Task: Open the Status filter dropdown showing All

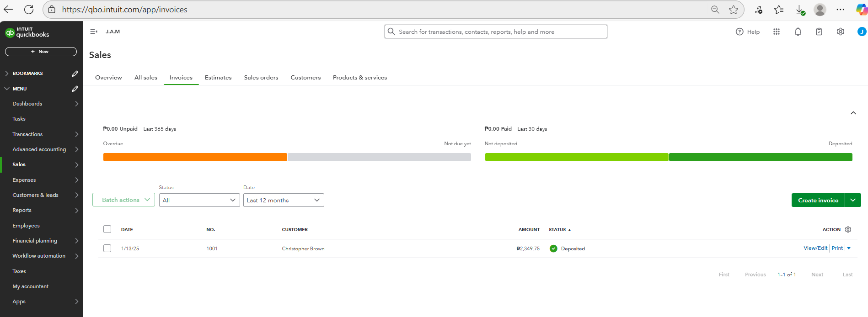Action: click(x=199, y=200)
